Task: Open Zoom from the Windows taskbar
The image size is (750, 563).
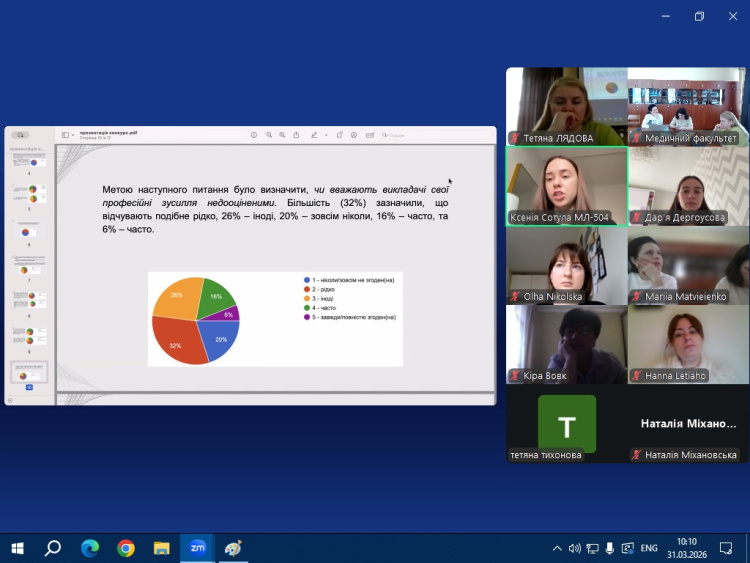Action: (197, 548)
